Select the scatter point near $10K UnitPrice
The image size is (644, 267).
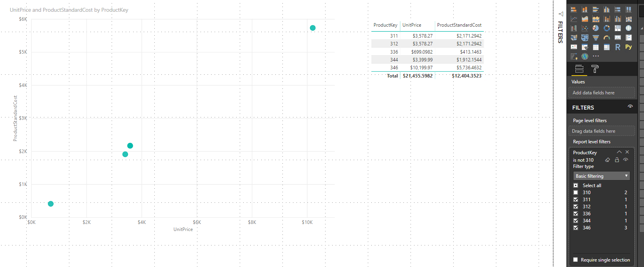(313, 28)
